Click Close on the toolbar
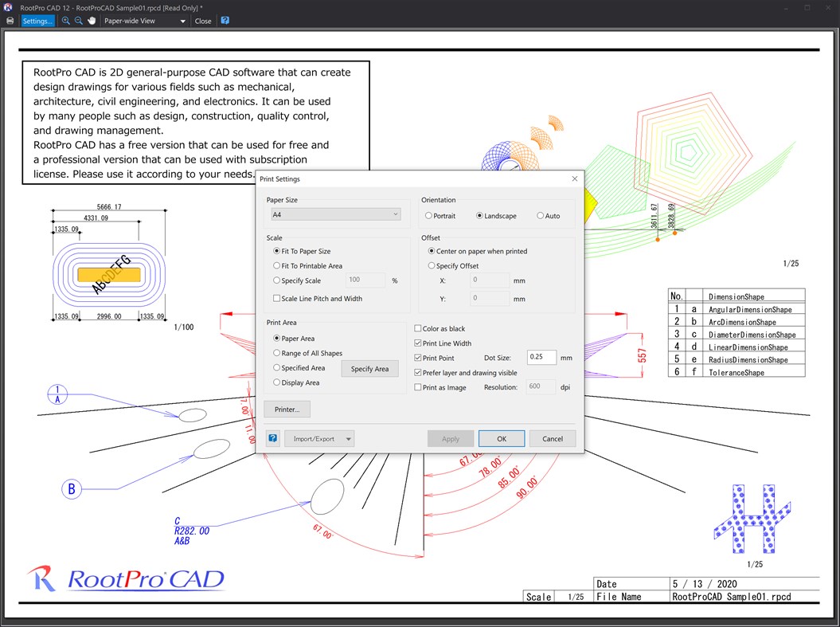 [202, 21]
